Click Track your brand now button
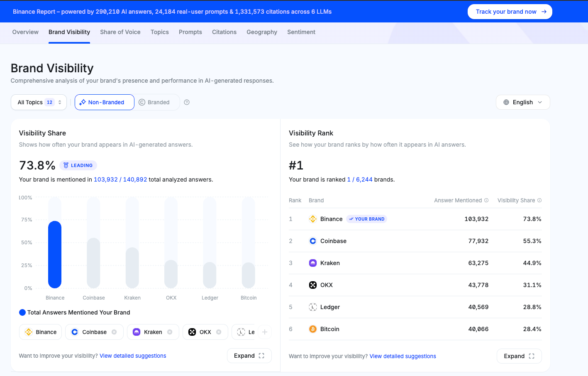Viewport: 588px width, 376px height. 510,12
